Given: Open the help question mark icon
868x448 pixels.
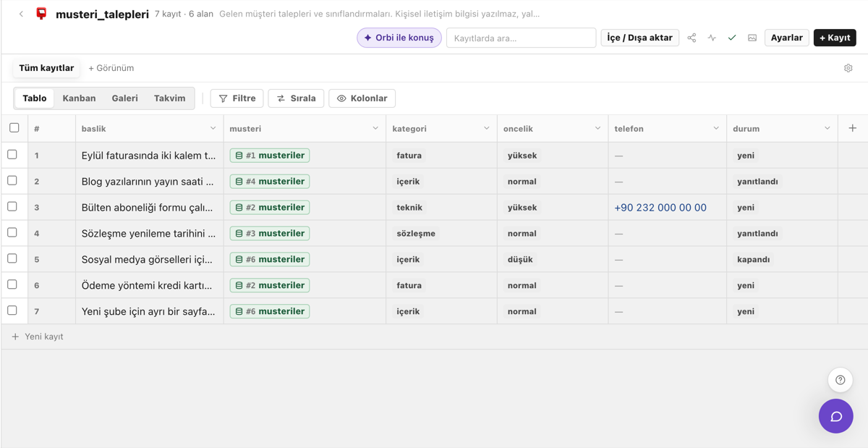Looking at the screenshot, I should [840, 380].
